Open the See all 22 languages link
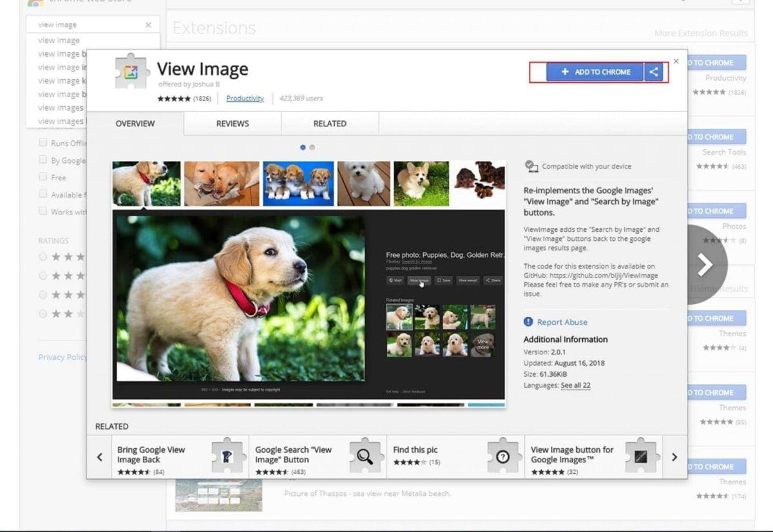This screenshot has height=532, width=773. pos(575,385)
